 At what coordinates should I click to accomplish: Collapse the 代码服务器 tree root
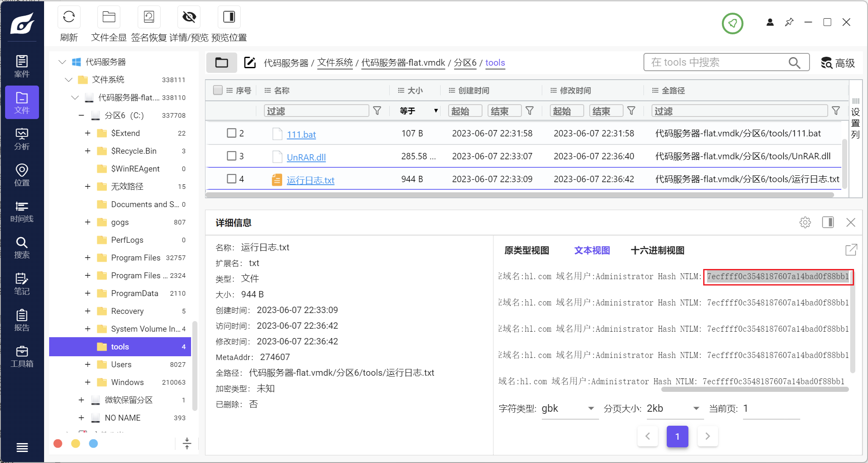click(62, 62)
